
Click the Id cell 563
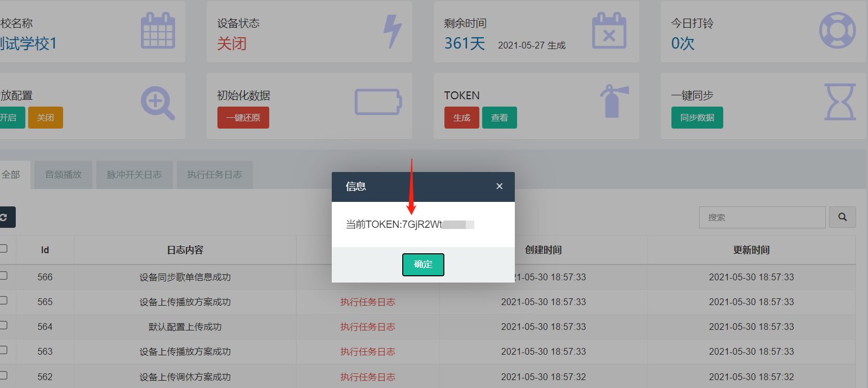coord(45,352)
